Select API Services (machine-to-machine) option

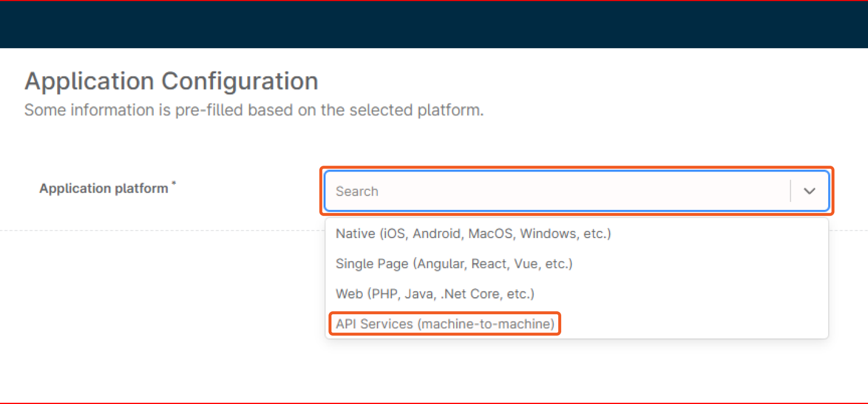(445, 324)
